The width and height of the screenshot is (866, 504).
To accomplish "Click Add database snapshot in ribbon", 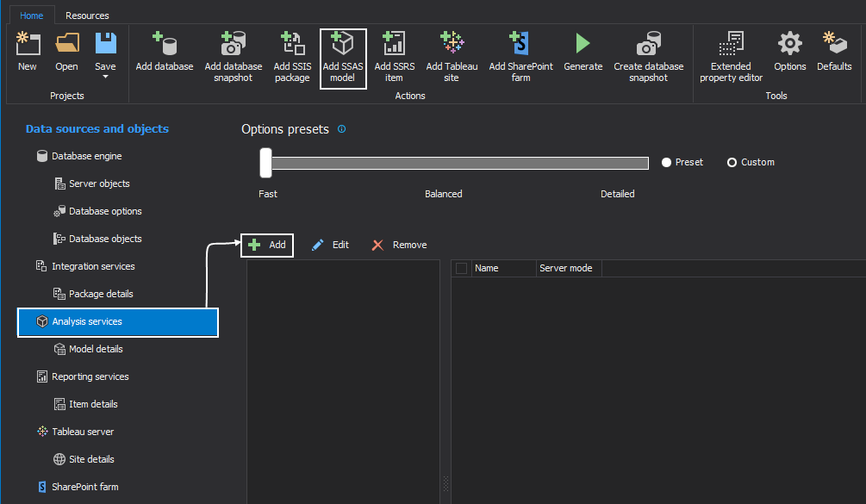I will 234,45.
